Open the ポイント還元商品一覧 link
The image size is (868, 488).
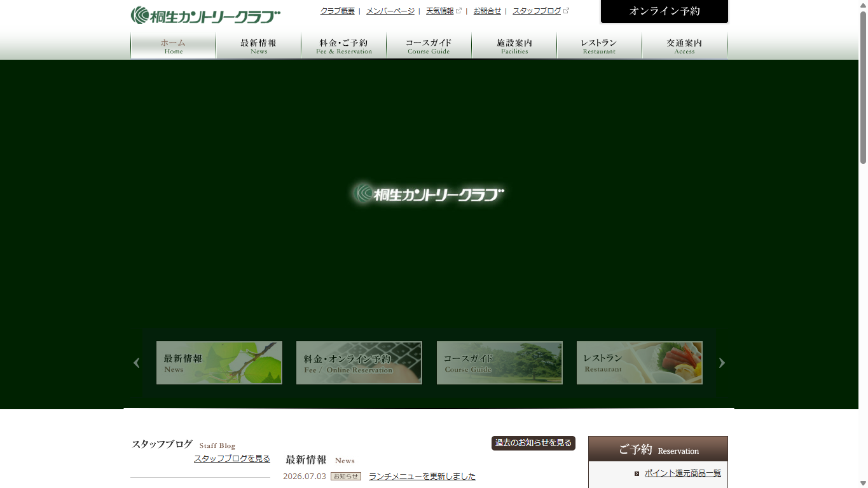coord(683,473)
